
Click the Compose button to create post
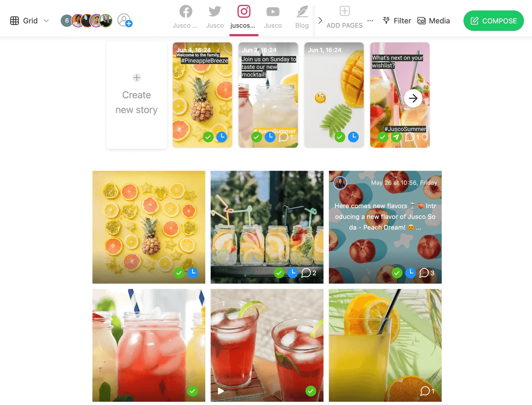click(493, 20)
